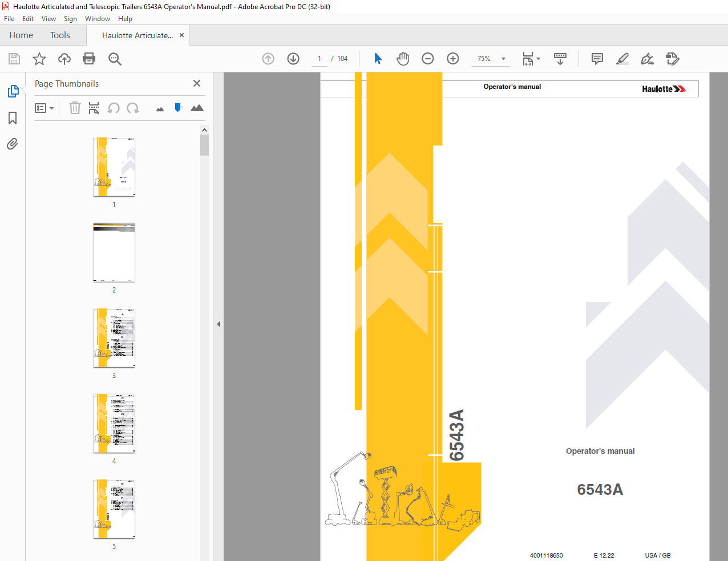The height and width of the screenshot is (561, 728).
Task: Open the Find text magnifier icon
Action: [x=115, y=59]
